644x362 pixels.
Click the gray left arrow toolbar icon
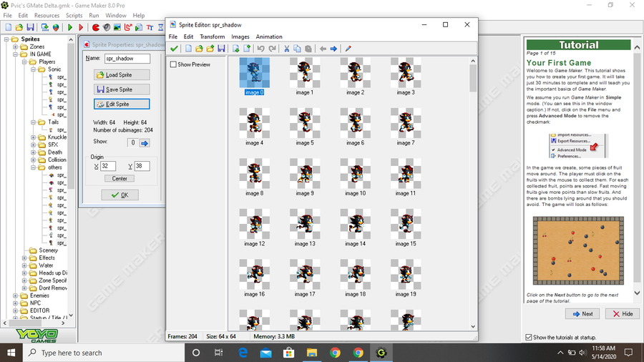pos(323,49)
